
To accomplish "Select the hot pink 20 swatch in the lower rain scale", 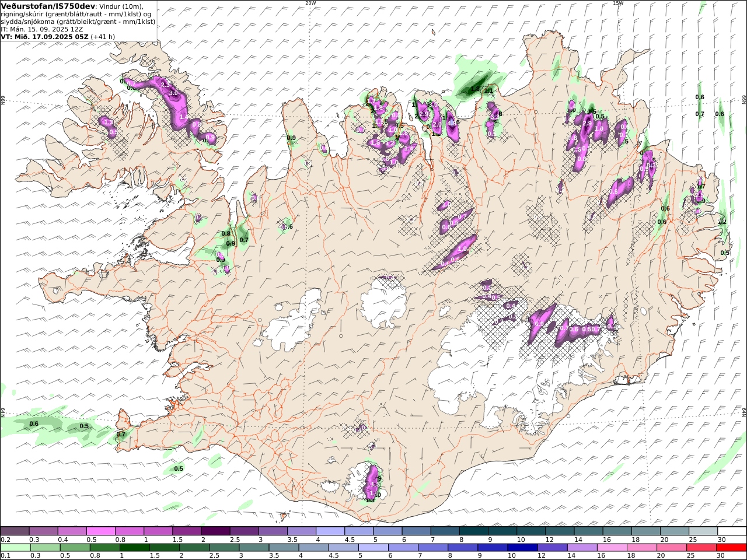I will [672, 547].
